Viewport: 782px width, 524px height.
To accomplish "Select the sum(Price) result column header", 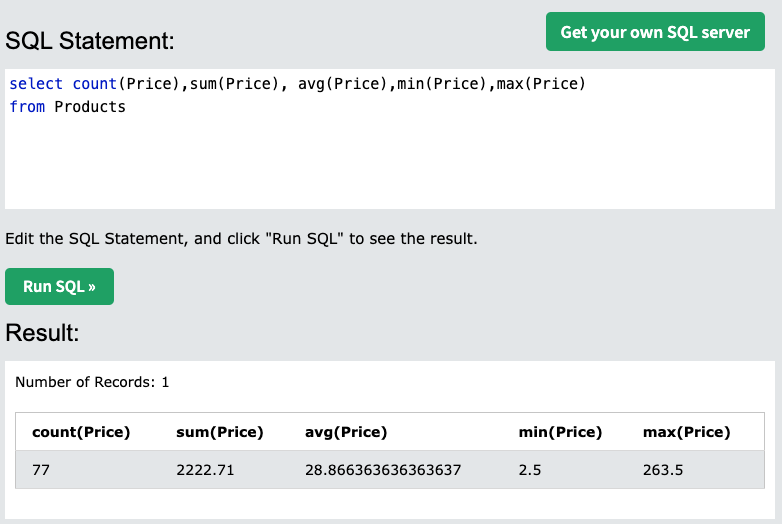I will pos(219,432).
